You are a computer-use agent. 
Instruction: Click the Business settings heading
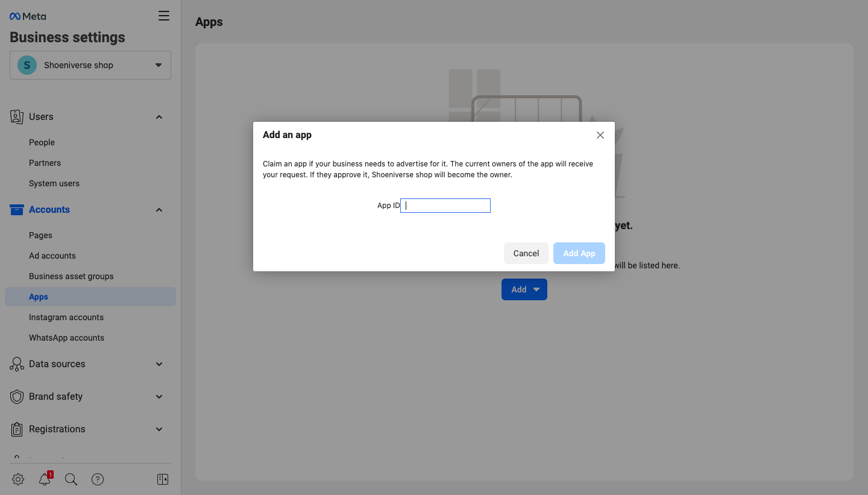pos(68,37)
